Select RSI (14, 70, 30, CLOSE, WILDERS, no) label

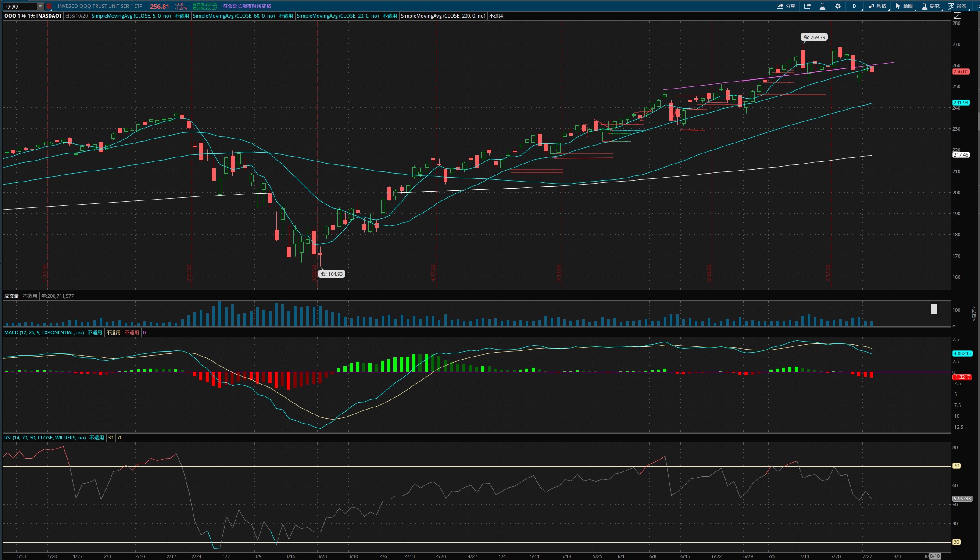pos(45,438)
